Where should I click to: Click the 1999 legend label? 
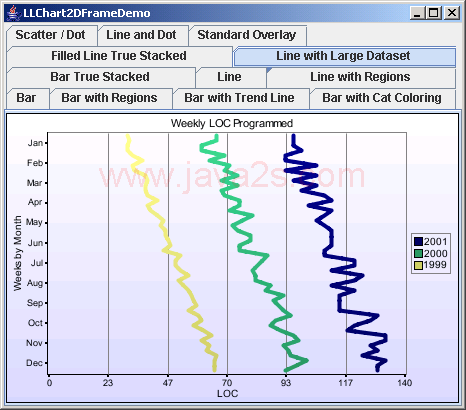pos(435,265)
